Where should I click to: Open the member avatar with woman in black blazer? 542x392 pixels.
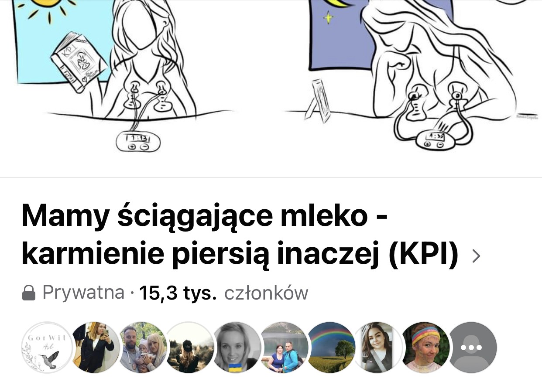[x=95, y=348]
